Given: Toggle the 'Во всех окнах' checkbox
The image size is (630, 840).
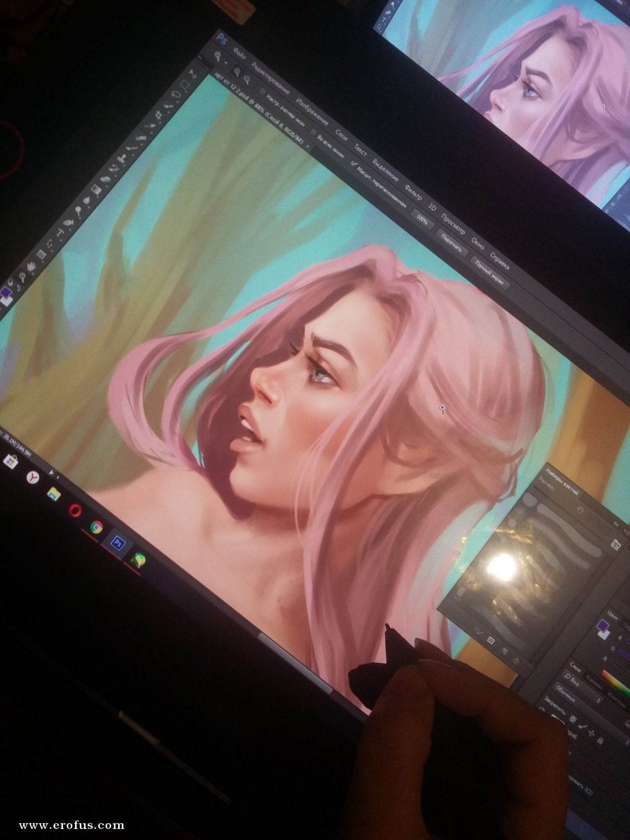Looking at the screenshot, I should [313, 132].
